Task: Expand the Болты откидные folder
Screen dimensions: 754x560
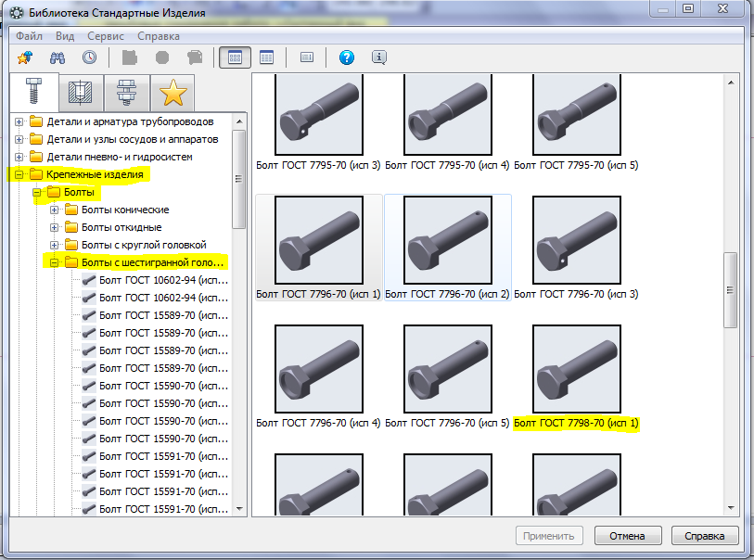Action: pos(55,227)
